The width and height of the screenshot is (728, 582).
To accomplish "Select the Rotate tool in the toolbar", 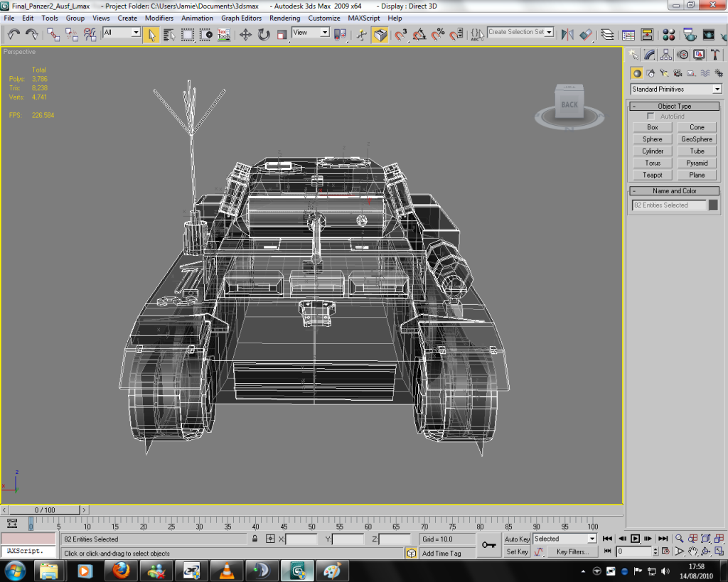I will 264,34.
